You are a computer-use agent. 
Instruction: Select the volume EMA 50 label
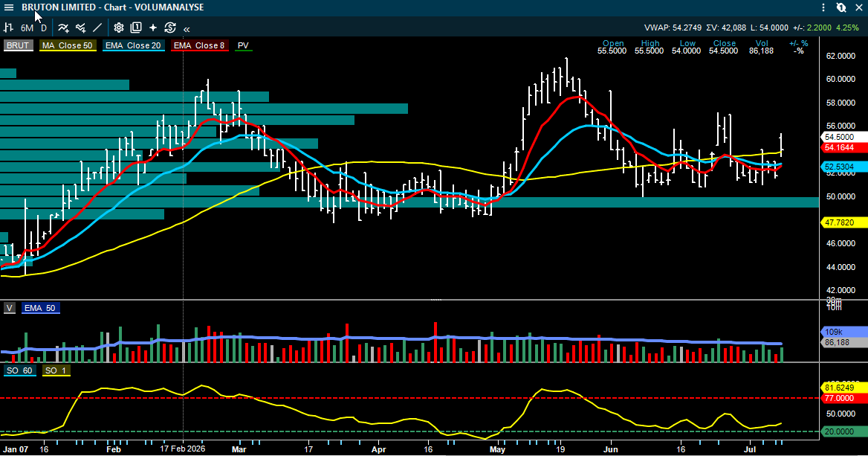[40, 308]
